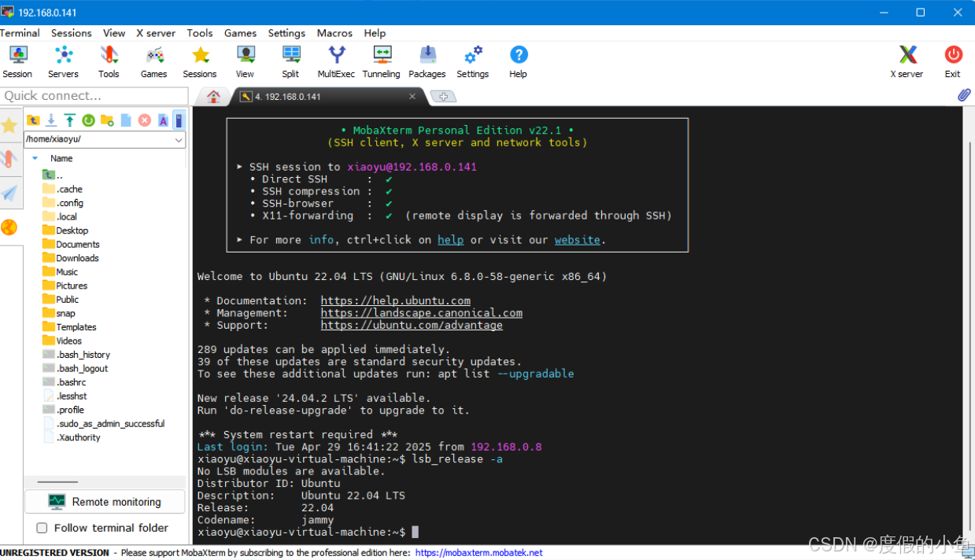
Task: Open the Packages toolbar icon
Action: click(x=427, y=61)
